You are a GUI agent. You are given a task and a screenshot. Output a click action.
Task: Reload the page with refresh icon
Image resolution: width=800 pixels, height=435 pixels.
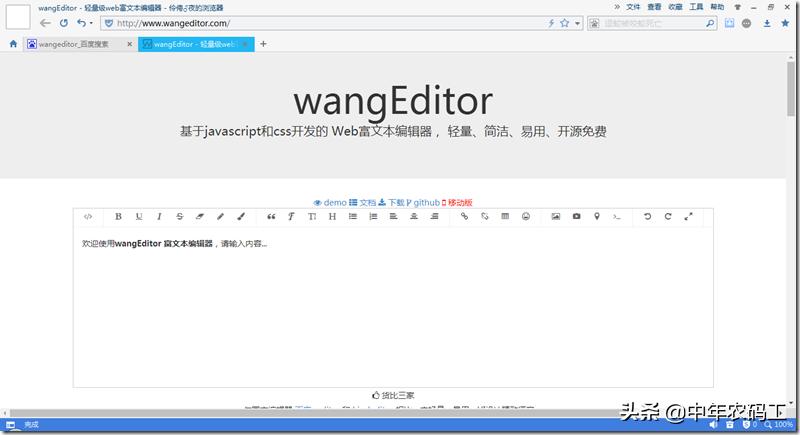tap(64, 23)
